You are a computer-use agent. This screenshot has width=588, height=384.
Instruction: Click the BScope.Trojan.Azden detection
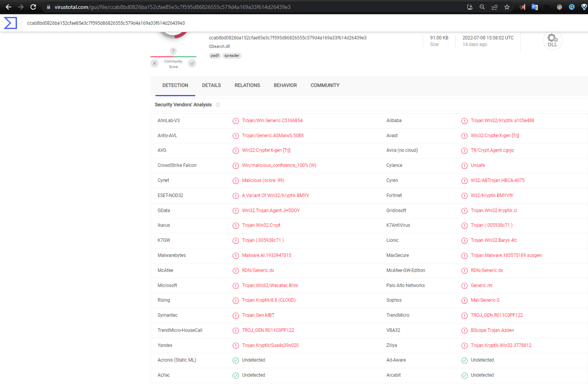(x=492, y=330)
